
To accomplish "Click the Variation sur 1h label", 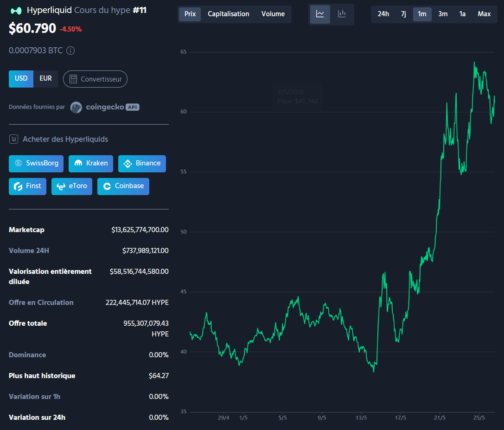I will tap(34, 397).
